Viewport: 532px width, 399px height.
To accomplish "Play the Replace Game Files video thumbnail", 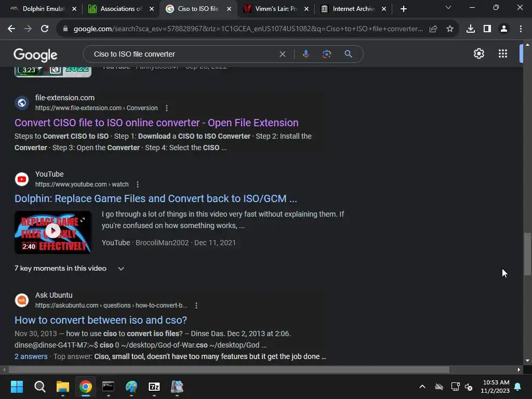I will pyautogui.click(x=53, y=232).
